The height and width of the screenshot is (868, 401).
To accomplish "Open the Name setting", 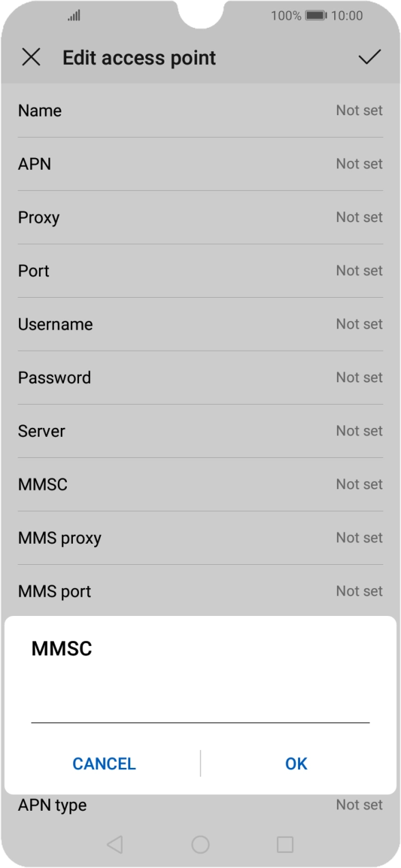I will click(x=200, y=110).
